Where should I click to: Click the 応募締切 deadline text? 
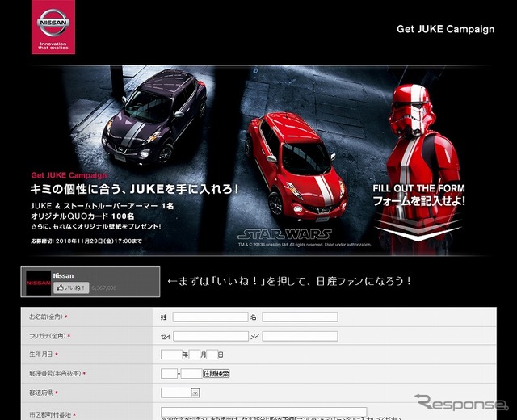(x=86, y=241)
